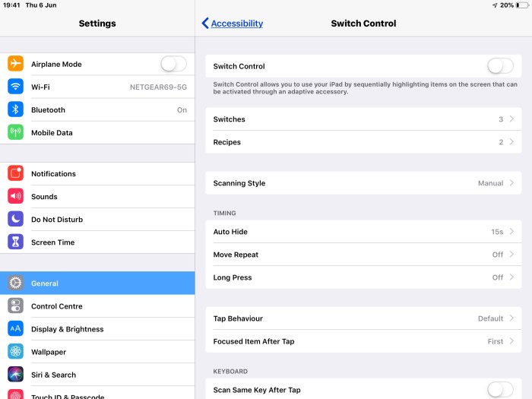Image resolution: width=532 pixels, height=399 pixels.
Task: Toggle Scan Same Key After Tap
Action: coord(500,390)
